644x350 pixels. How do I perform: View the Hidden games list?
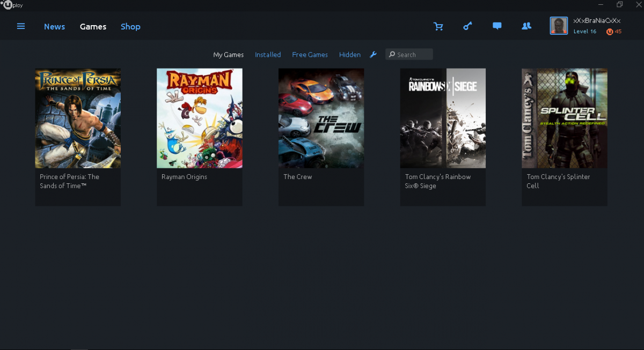pyautogui.click(x=350, y=55)
